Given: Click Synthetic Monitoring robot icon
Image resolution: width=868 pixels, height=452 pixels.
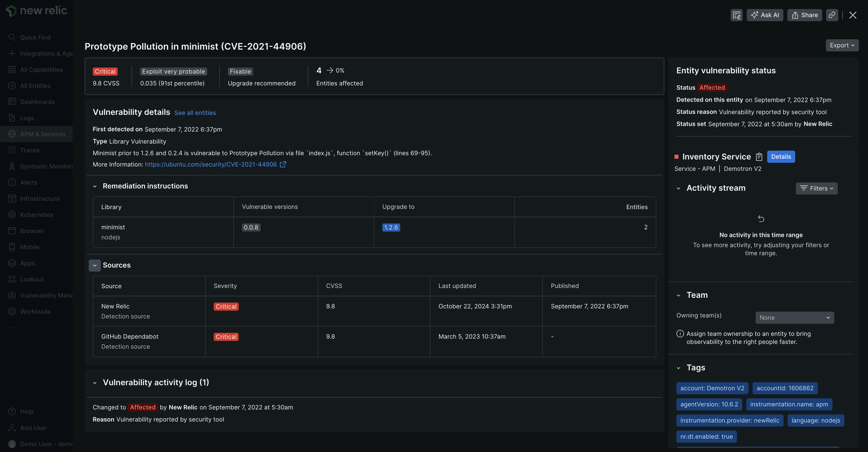Looking at the screenshot, I should (x=12, y=166).
